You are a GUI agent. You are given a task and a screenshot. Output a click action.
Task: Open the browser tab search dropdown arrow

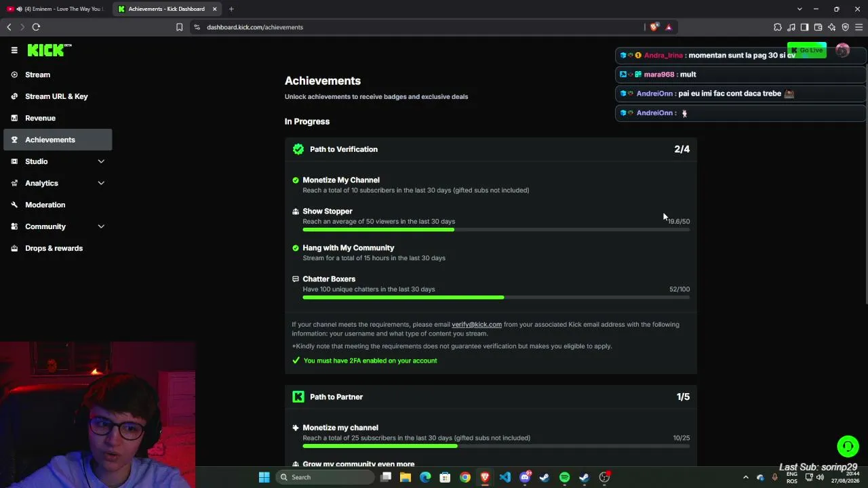(x=800, y=9)
